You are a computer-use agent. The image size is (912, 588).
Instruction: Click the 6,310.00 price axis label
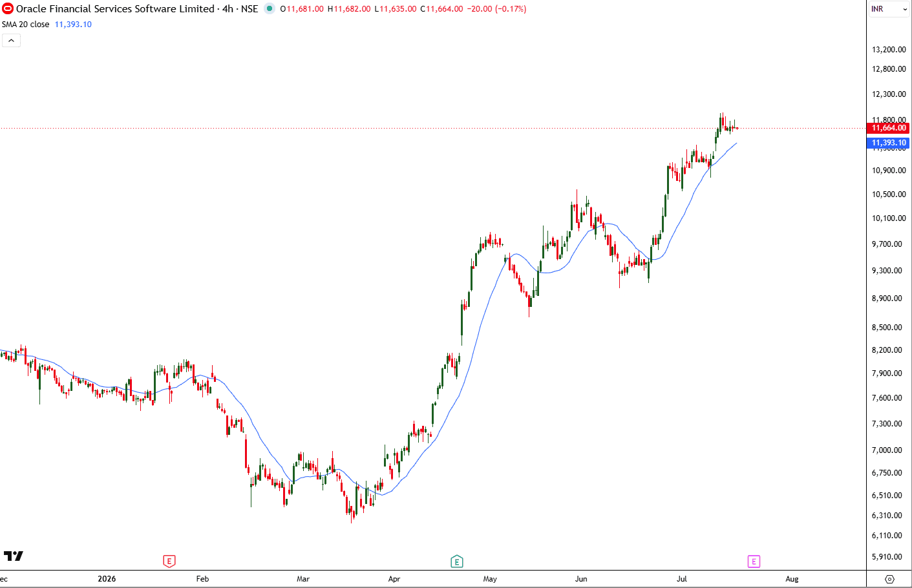(x=887, y=516)
